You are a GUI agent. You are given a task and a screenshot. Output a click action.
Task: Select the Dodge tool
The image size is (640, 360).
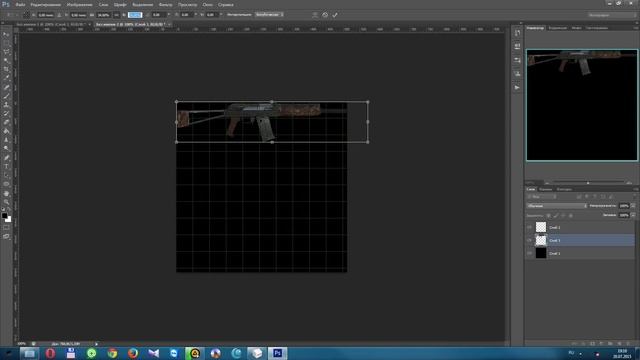[x=6, y=149]
